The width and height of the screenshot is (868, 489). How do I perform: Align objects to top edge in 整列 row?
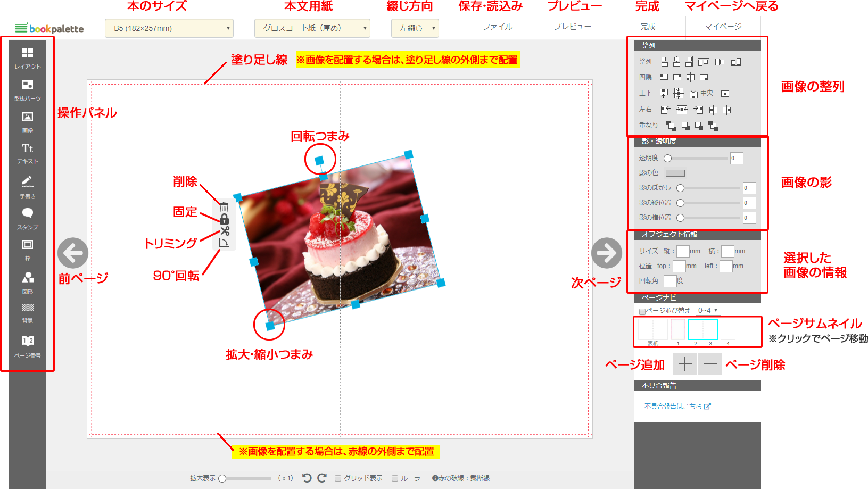703,62
